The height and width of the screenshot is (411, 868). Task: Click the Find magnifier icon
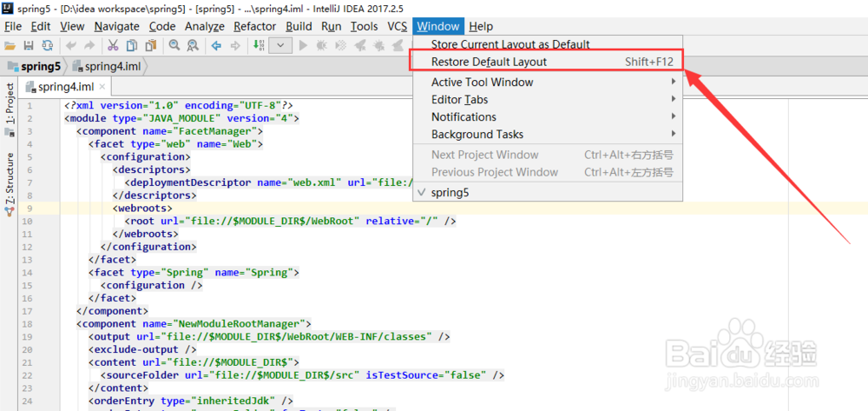tap(174, 45)
